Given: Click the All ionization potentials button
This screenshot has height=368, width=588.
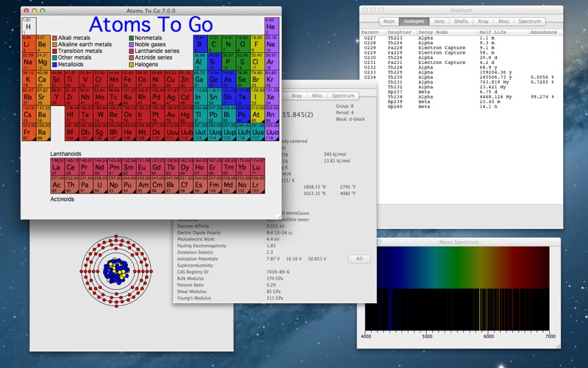Looking at the screenshot, I should (359, 259).
